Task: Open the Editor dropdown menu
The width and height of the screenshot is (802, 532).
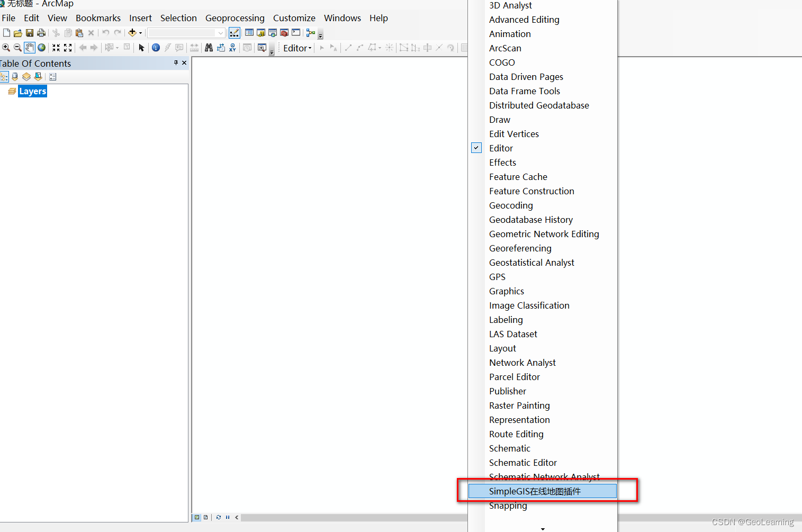Action: coord(298,48)
